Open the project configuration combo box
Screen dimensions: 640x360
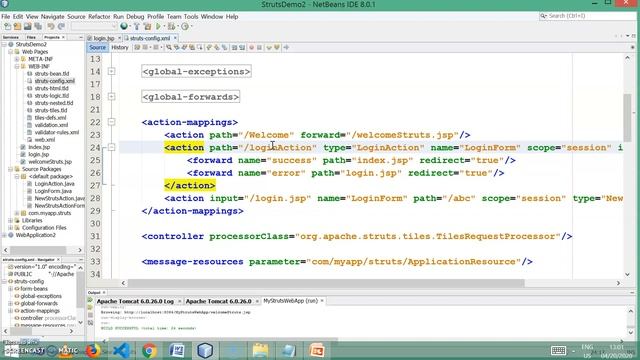coord(94,27)
